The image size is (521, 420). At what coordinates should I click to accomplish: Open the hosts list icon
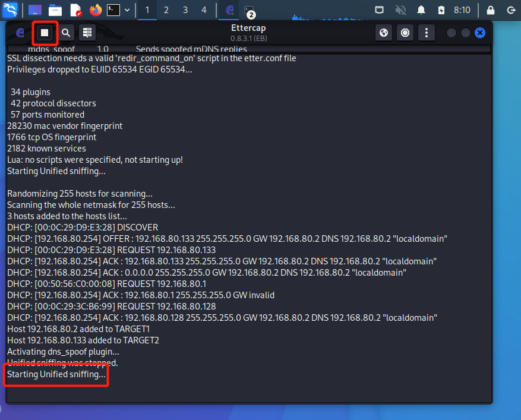(87, 33)
